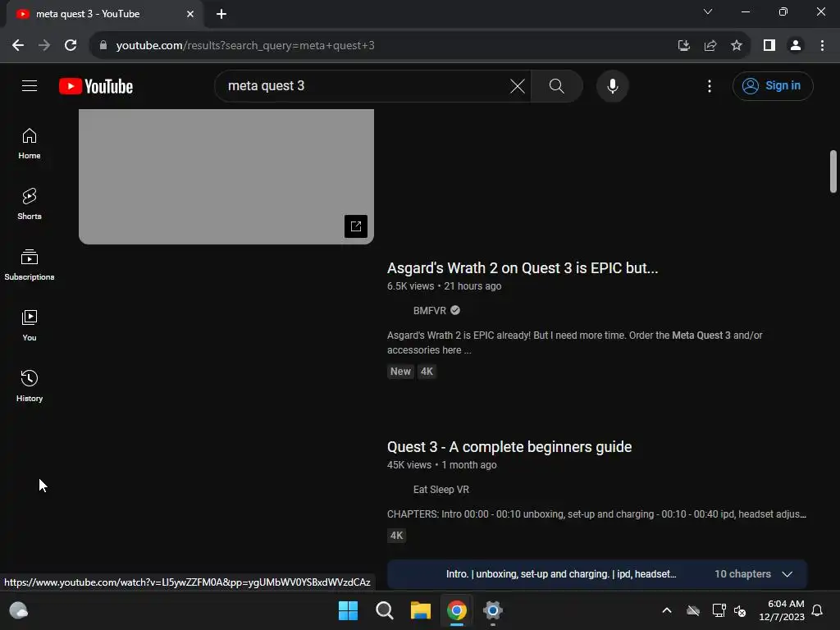Click the gray video thumbnail
Screen dimensions: 840x630
pyautogui.click(x=226, y=177)
